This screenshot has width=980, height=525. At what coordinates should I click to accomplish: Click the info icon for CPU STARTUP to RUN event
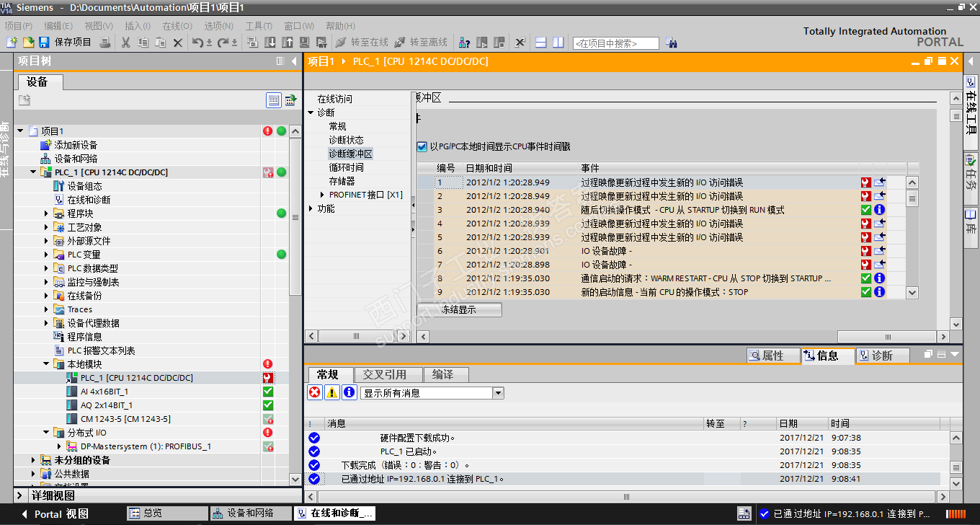click(x=879, y=210)
